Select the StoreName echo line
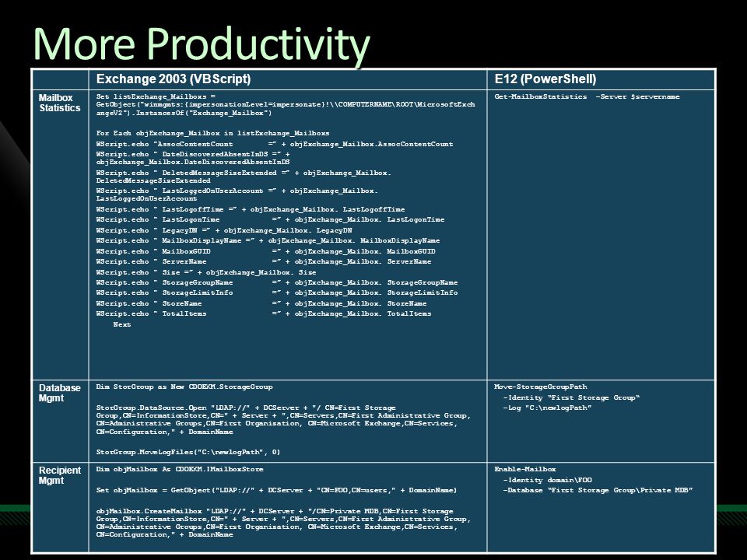Image resolution: width=747 pixels, height=560 pixels. 261,304
